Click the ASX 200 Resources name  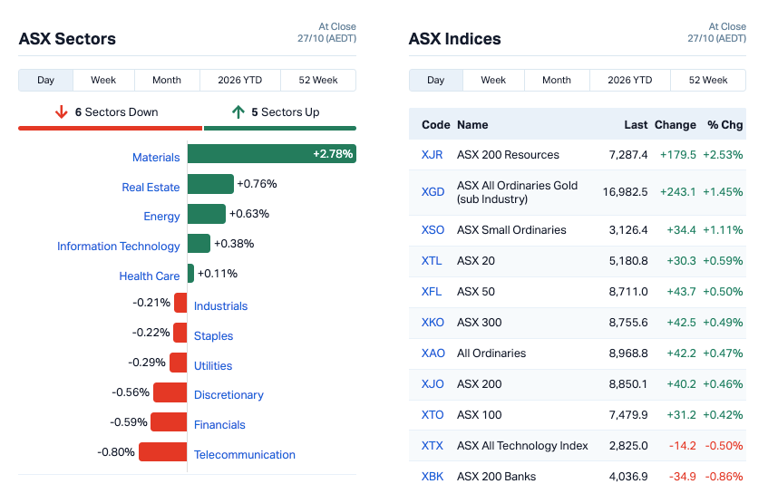(508, 155)
